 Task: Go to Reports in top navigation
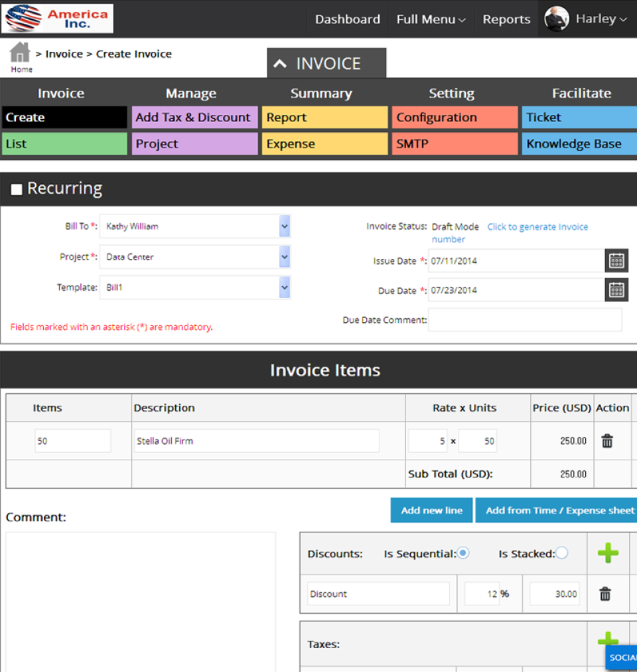point(506,19)
